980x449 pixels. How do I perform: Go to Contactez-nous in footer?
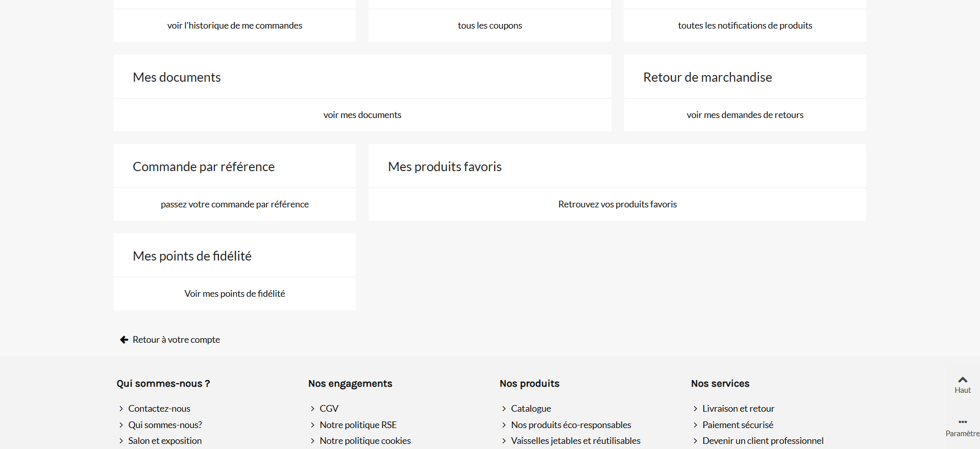tap(159, 409)
